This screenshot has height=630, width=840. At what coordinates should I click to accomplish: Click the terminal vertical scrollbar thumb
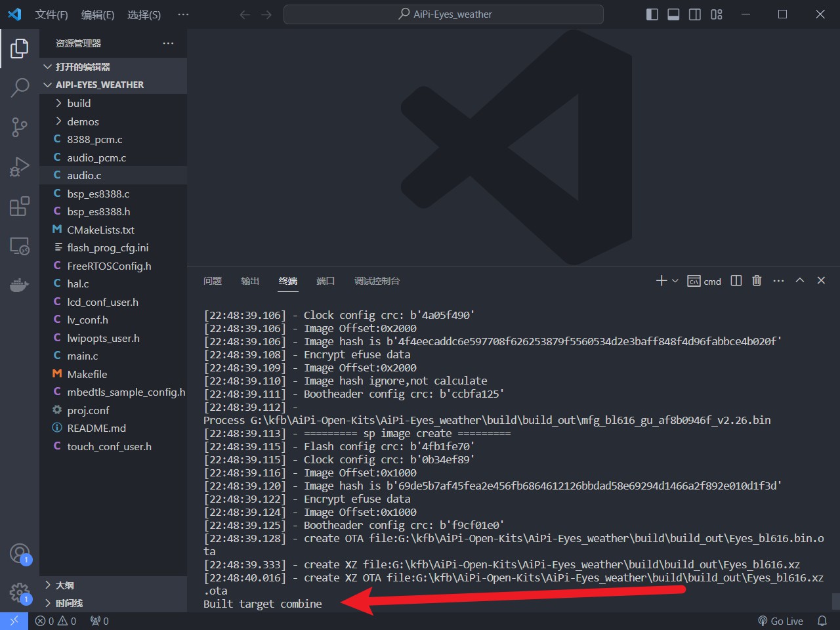[835, 602]
